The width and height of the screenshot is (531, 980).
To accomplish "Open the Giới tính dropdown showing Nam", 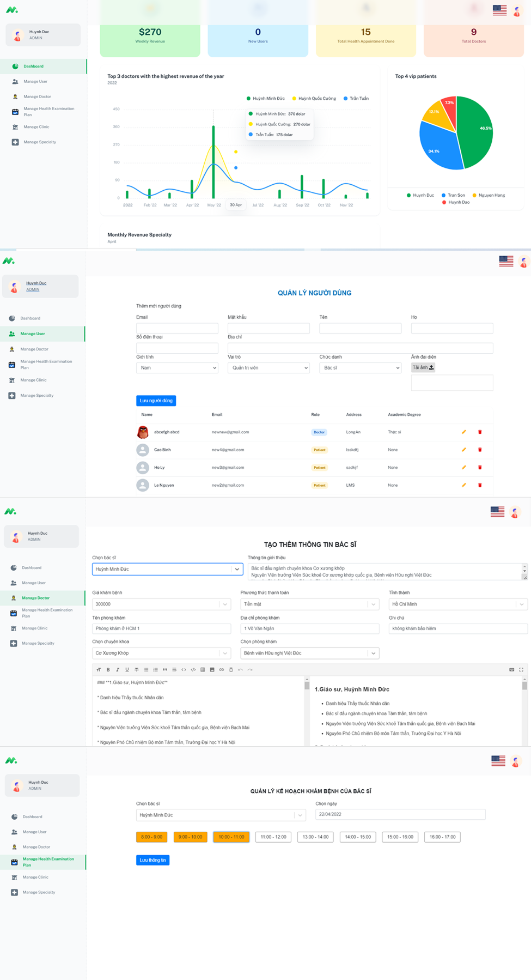I will [177, 368].
